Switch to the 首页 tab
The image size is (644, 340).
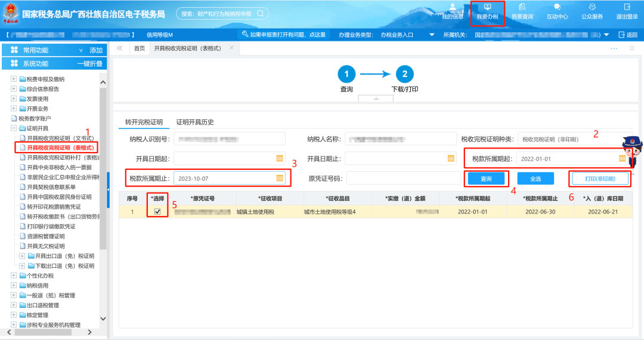coord(139,48)
